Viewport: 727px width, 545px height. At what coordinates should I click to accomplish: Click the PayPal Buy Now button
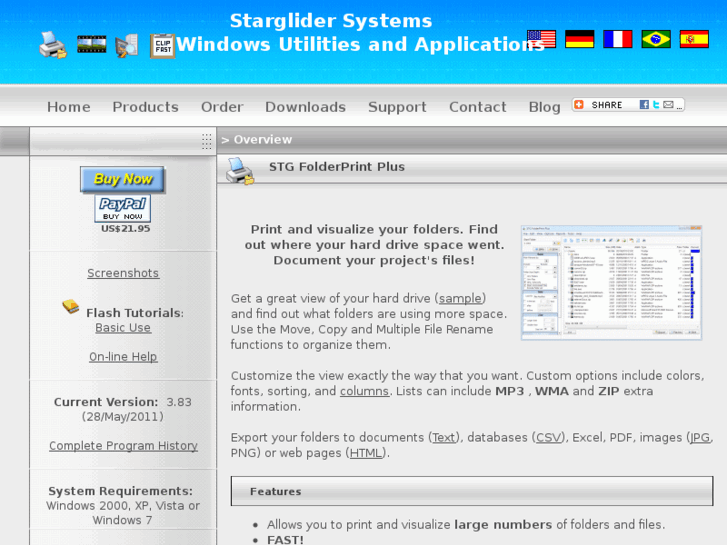click(122, 208)
